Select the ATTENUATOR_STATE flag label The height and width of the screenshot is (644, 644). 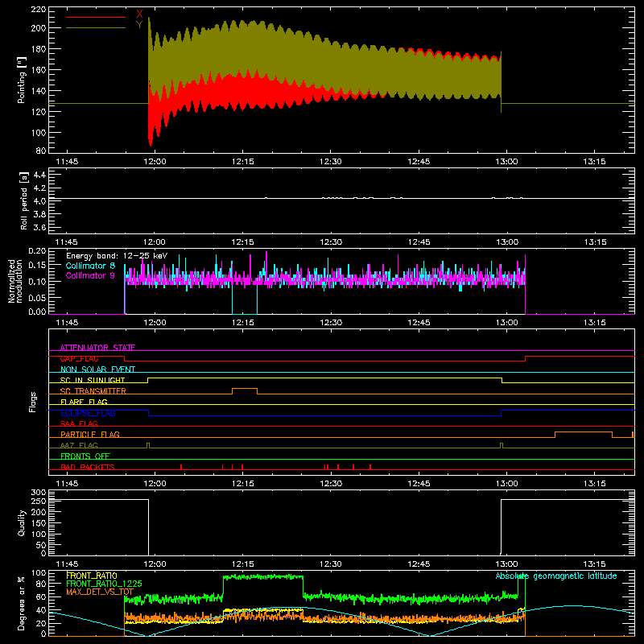[x=97, y=348]
